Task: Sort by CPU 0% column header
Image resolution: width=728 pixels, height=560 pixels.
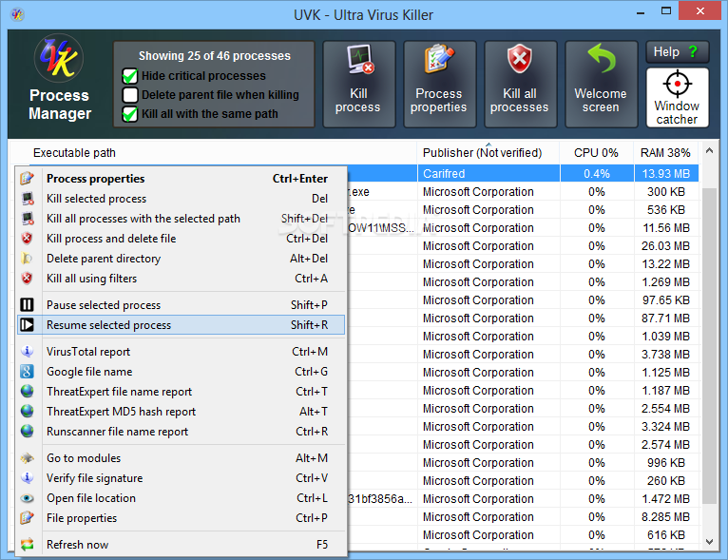Action: coord(597,153)
